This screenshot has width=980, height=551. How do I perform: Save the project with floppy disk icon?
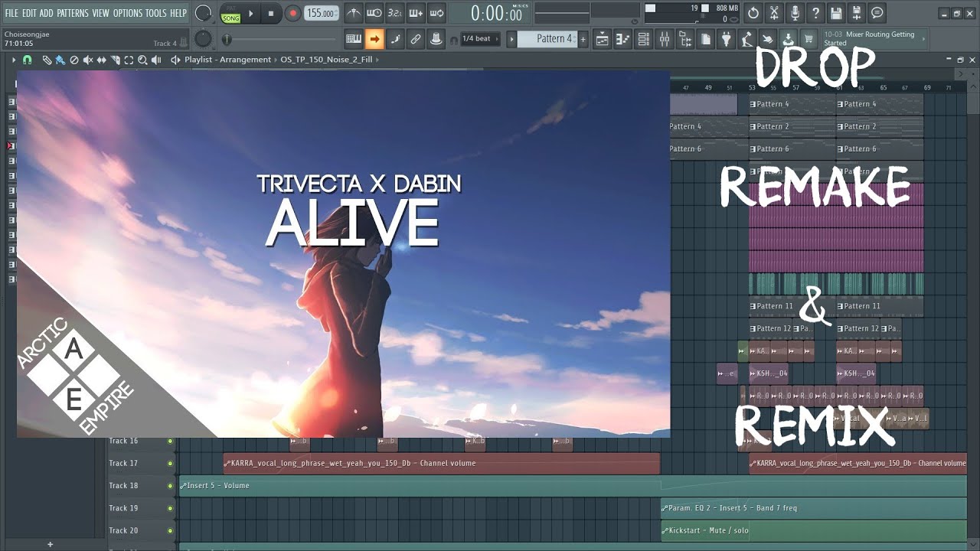836,13
